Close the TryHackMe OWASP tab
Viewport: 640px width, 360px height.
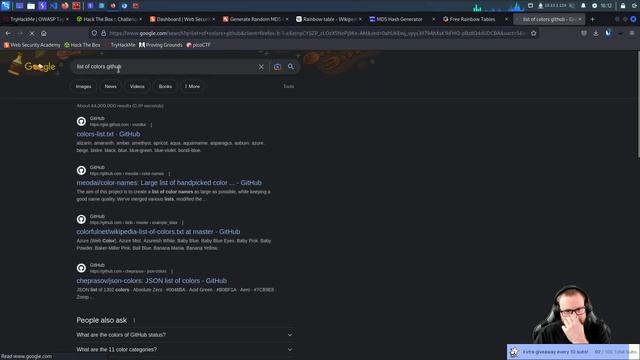[x=67, y=19]
